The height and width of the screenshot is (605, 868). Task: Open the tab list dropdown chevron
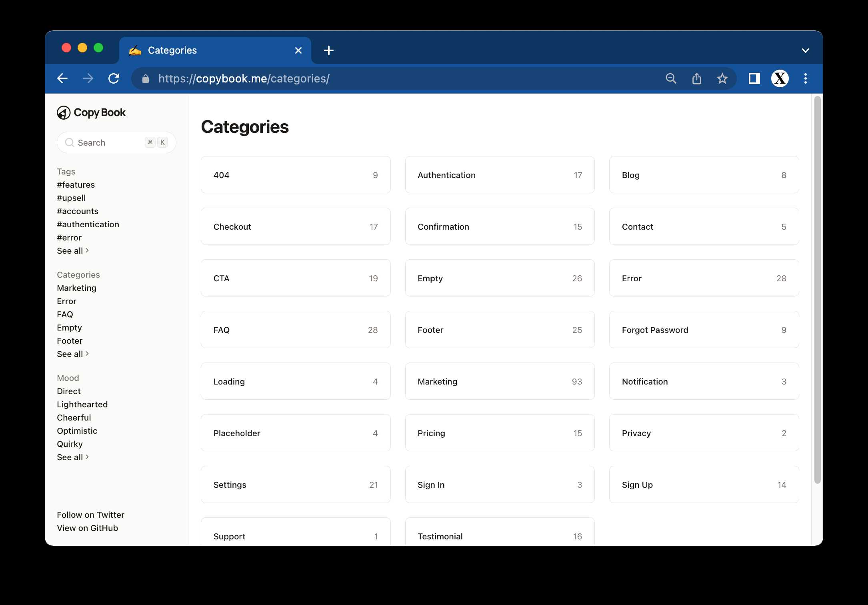pos(806,50)
